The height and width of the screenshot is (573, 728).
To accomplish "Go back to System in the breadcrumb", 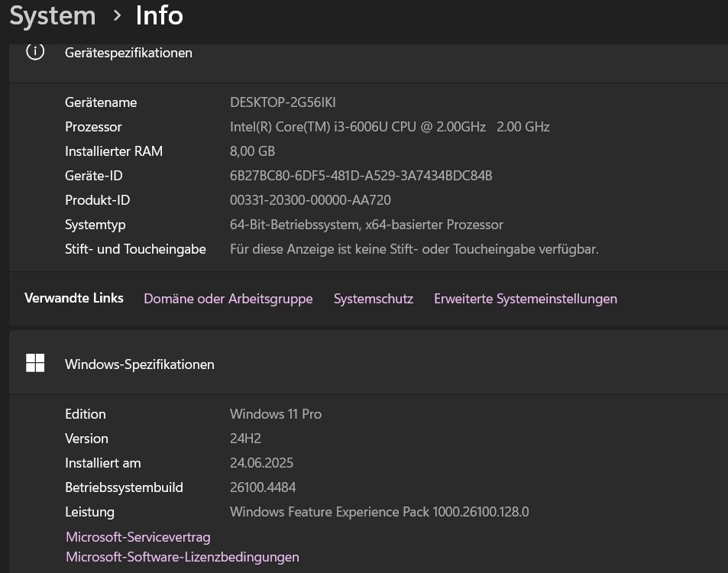I will [53, 16].
